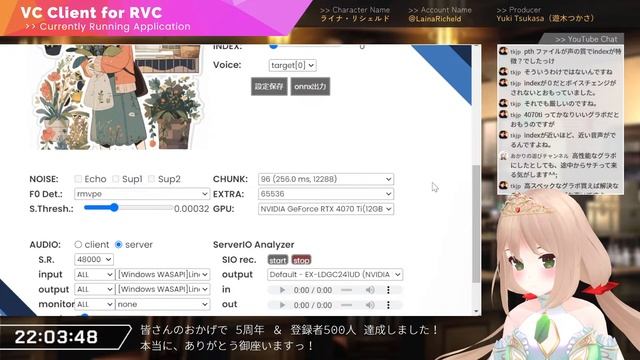This screenshot has width=640, height=360.
Task: Stop SIO recording
Action: click(x=301, y=260)
